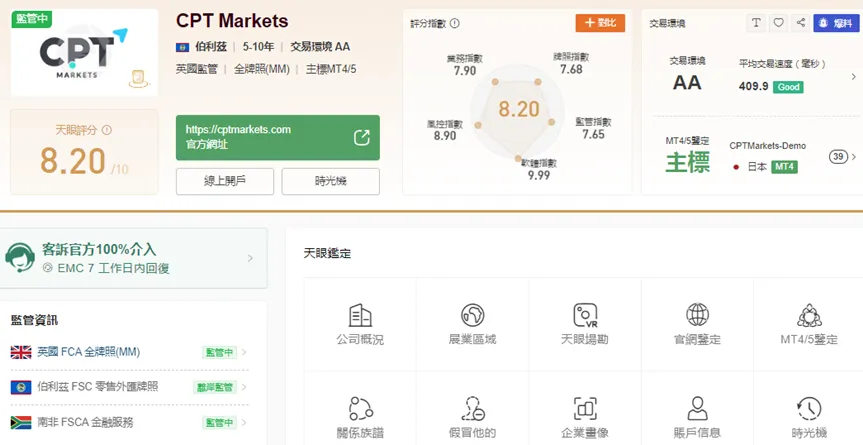Click the share icon

[x=801, y=23]
